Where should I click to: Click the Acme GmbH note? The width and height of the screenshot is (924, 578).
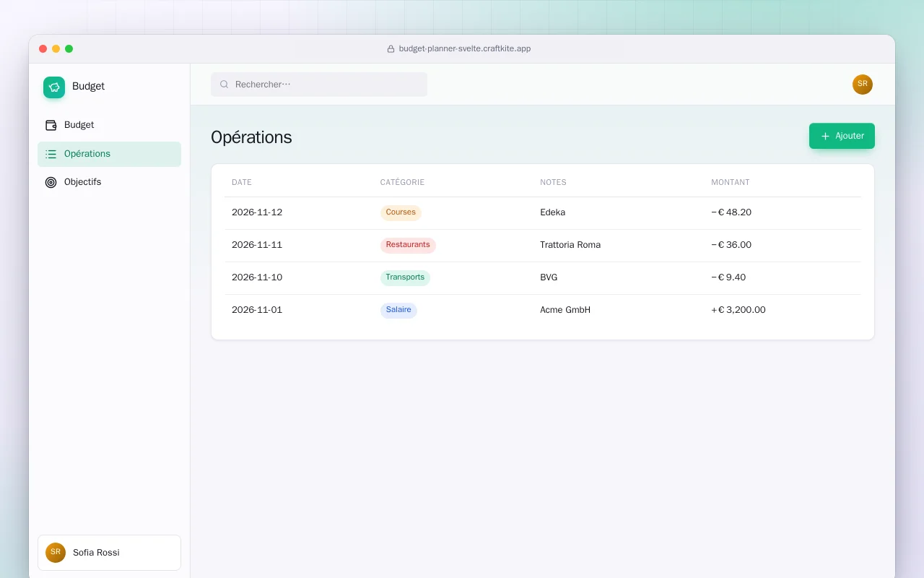point(565,310)
